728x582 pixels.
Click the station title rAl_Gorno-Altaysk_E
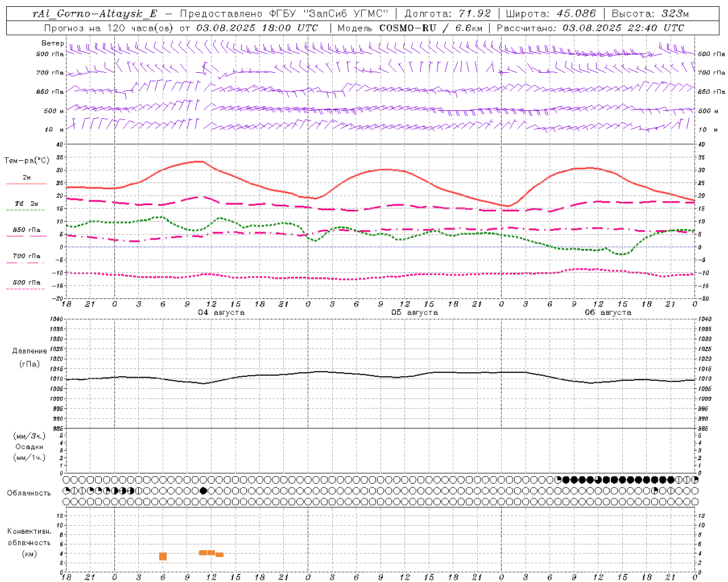coord(96,14)
